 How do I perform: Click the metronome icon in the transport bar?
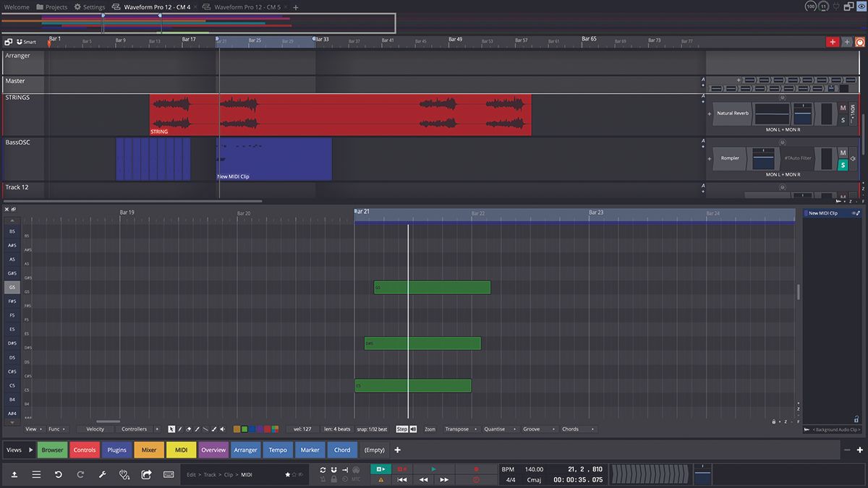(323, 479)
